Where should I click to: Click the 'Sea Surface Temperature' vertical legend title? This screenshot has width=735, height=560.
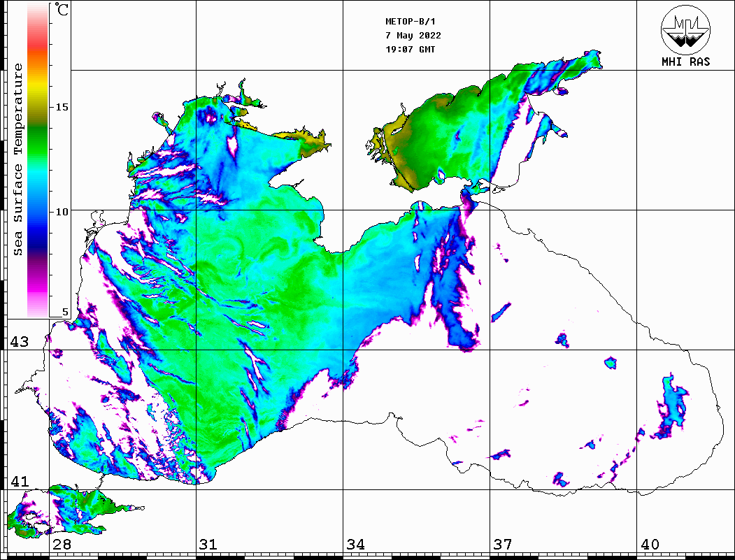tap(17, 159)
